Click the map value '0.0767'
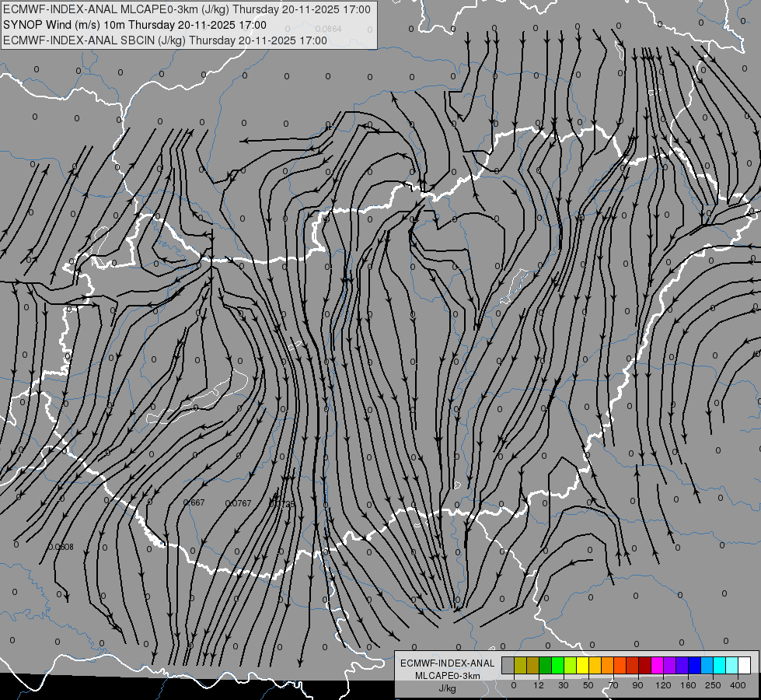This screenshot has width=761, height=700. point(239,503)
